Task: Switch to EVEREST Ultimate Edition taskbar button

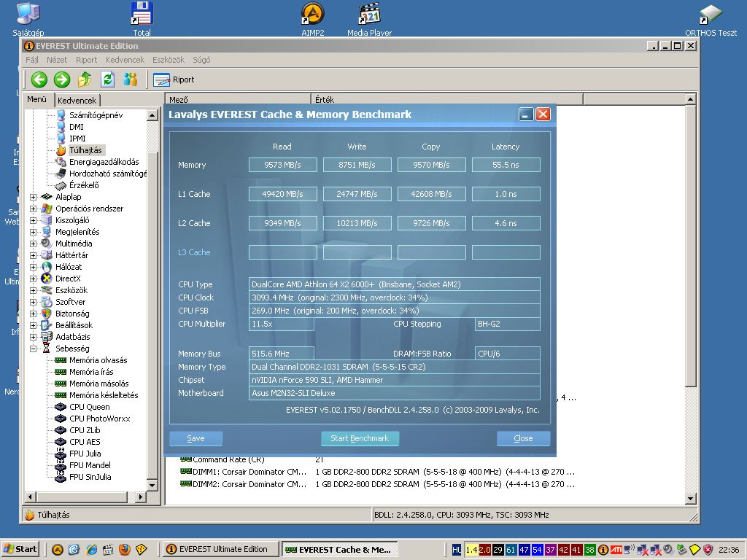Action: pos(220,549)
